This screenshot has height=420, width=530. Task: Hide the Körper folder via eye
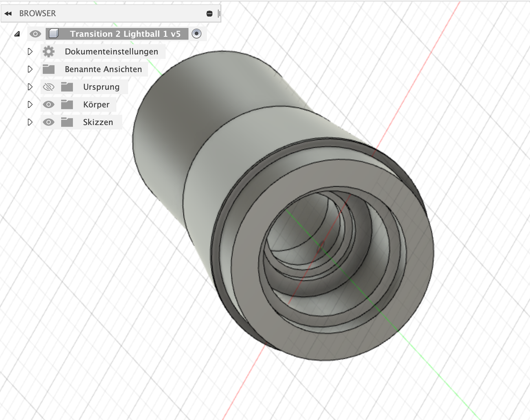tap(49, 104)
